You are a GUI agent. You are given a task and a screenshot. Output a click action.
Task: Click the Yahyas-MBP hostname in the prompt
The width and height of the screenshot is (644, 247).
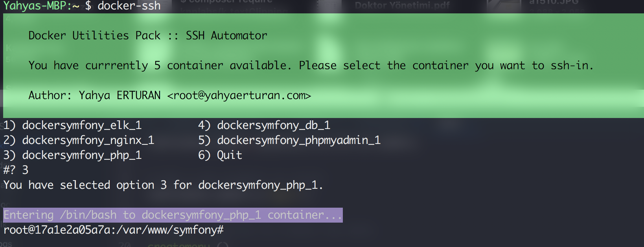[35, 6]
